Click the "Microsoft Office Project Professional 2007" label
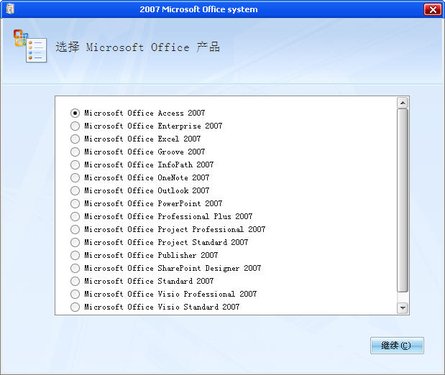Viewport: 445px width, 375px height. 175,229
